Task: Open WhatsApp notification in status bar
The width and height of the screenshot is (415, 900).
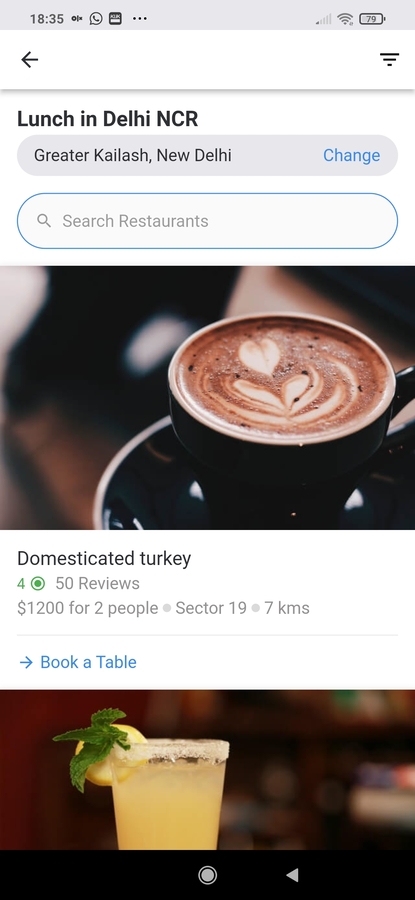Action: [96, 18]
